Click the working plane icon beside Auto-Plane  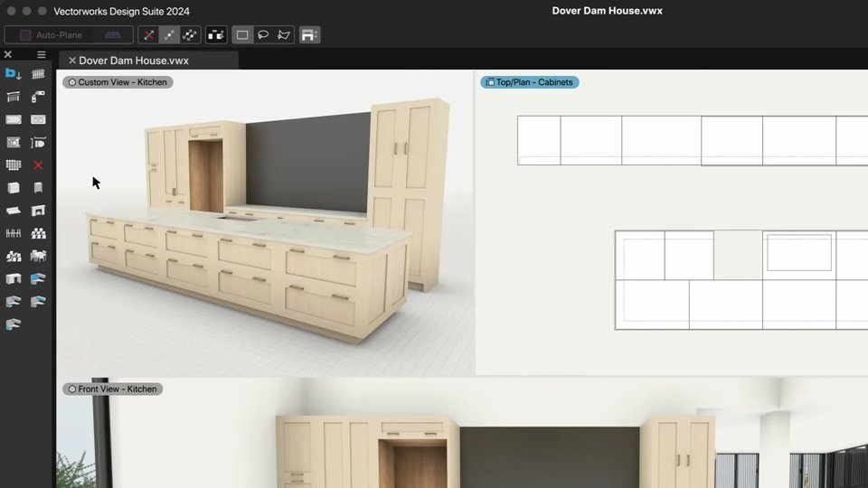113,35
